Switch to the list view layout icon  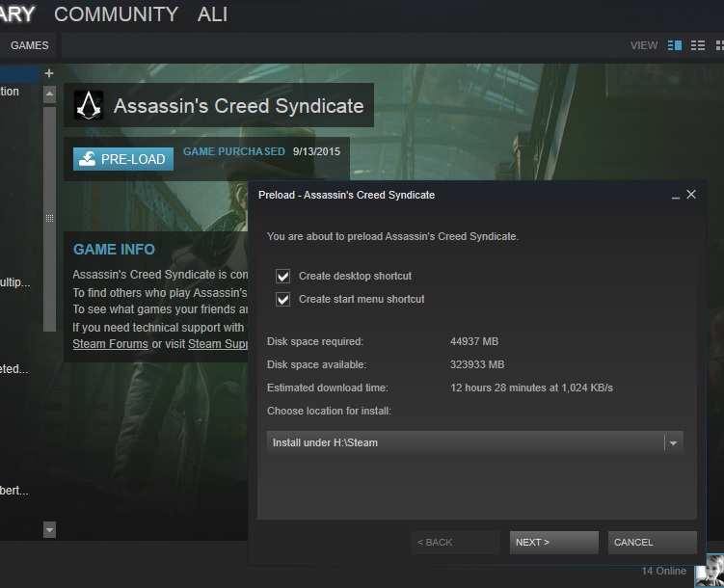tap(698, 45)
